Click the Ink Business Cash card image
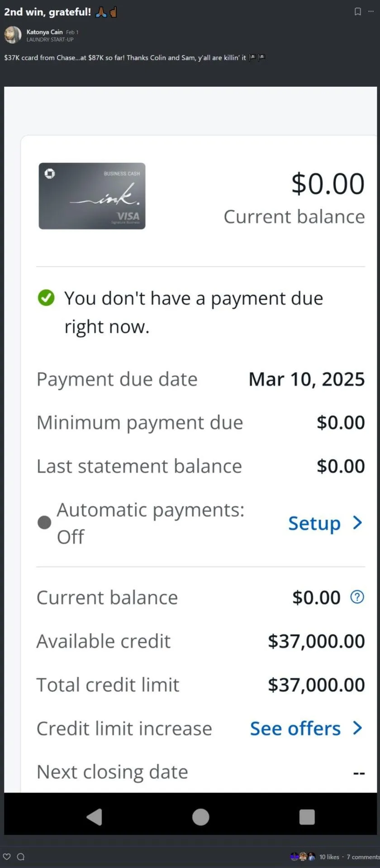 click(x=92, y=196)
